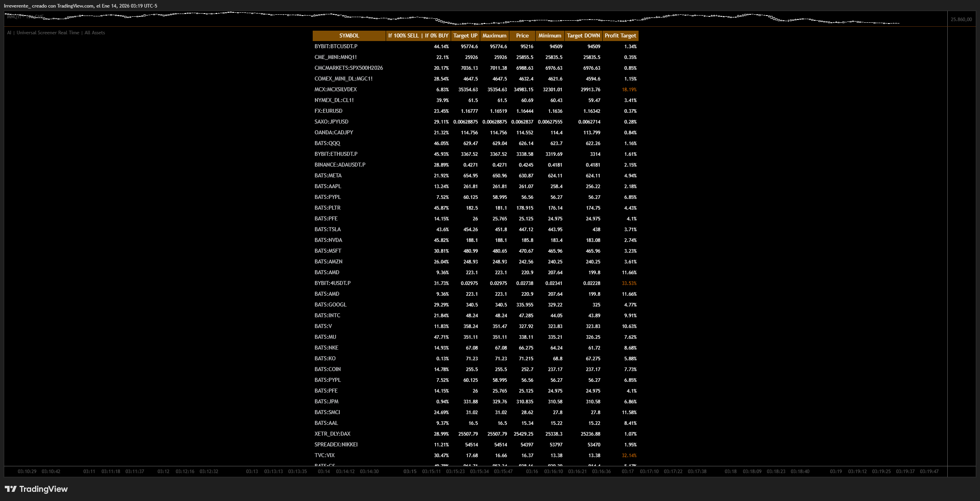Select the BATS:AAPL symbol
This screenshot has height=501, width=980.
tap(328, 187)
